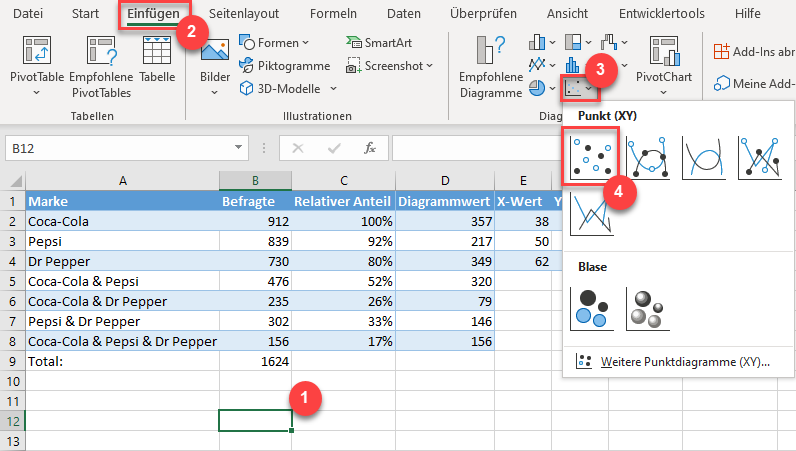The image size is (796, 451).
Task: Click the Marke header cell
Action: (122, 201)
